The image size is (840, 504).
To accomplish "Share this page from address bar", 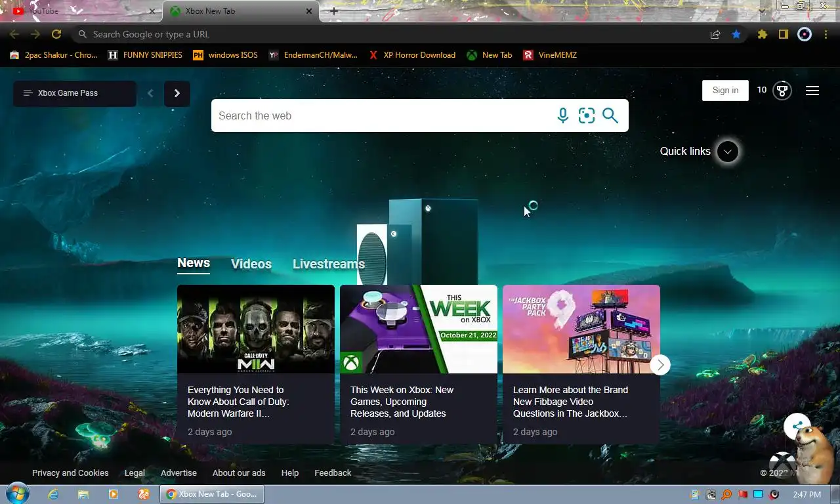I will pyautogui.click(x=715, y=34).
